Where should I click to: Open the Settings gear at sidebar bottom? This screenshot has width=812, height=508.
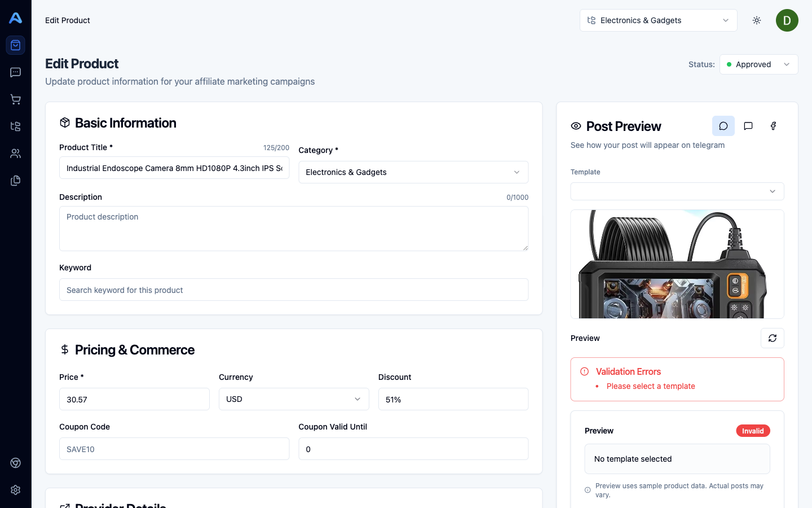coord(15,490)
